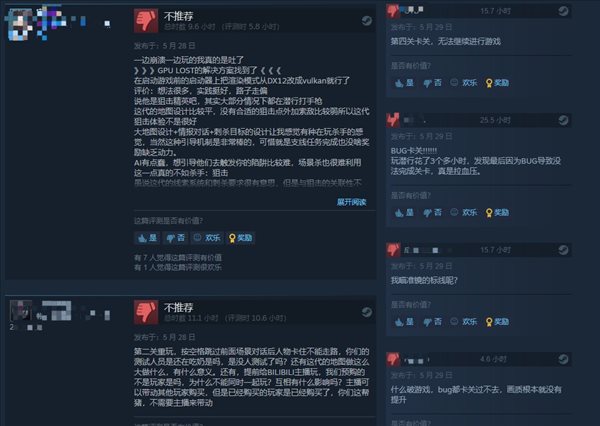Vote 是 on the GPU LOST review
Viewport: 600px width, 426px height.
147,238
